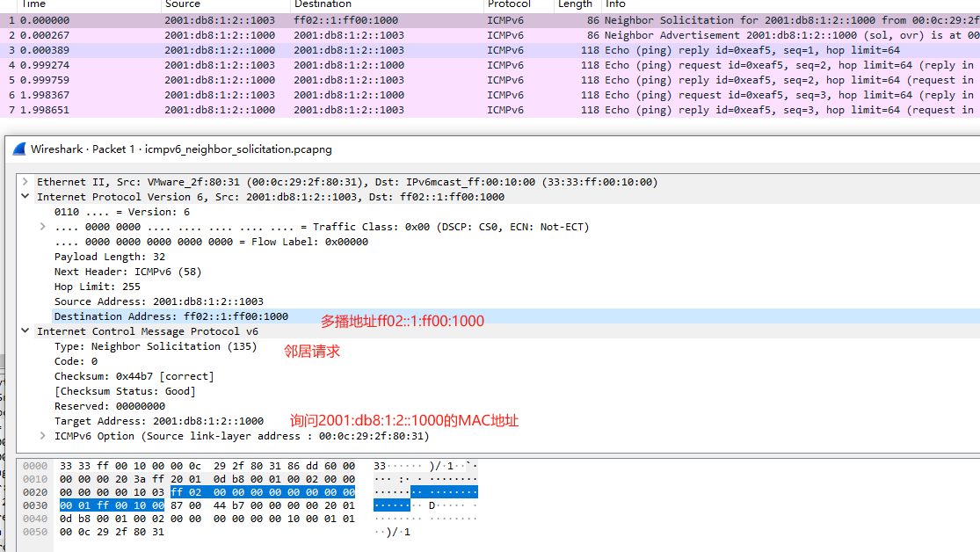Select packet 1 Neighbor Solicitation row
The height and width of the screenshot is (552, 980).
coord(352,20)
